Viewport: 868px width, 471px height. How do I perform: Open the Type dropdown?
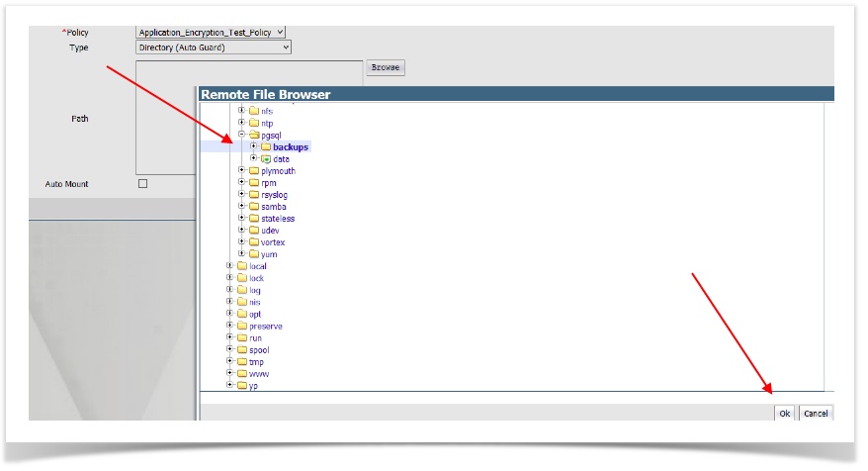(213, 47)
